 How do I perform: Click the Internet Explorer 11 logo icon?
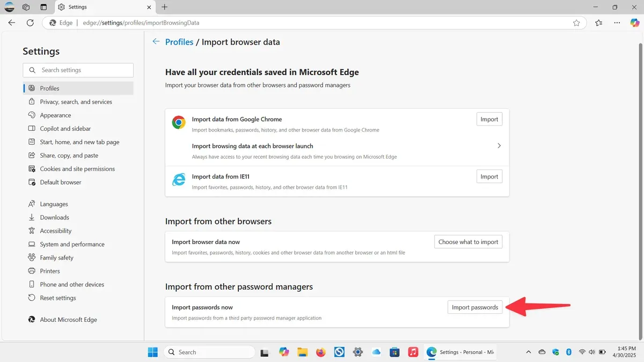click(179, 180)
